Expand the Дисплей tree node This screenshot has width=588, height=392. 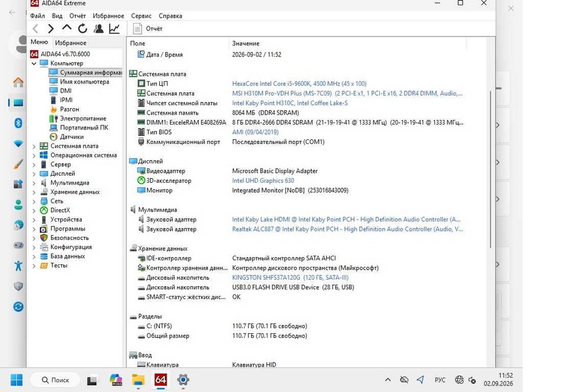tap(34, 173)
